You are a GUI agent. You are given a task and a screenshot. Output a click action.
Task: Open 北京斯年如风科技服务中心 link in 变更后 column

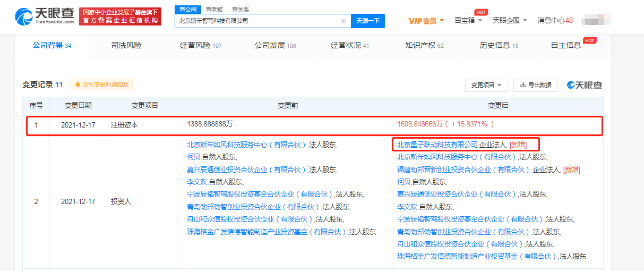tap(457, 157)
